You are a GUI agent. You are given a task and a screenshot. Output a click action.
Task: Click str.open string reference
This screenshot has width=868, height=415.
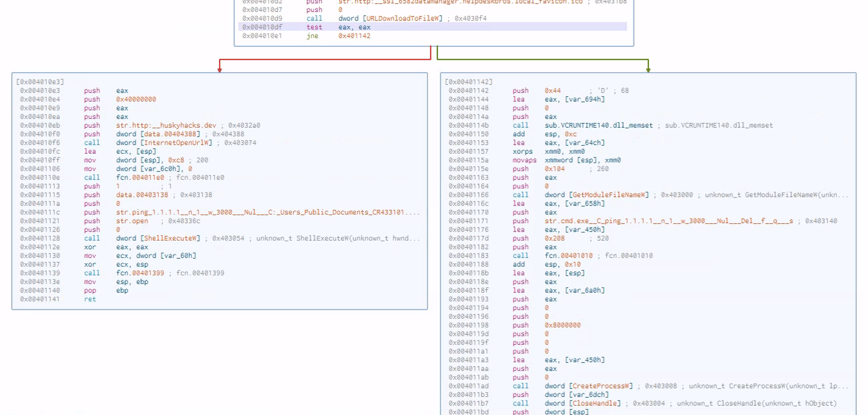(x=132, y=221)
